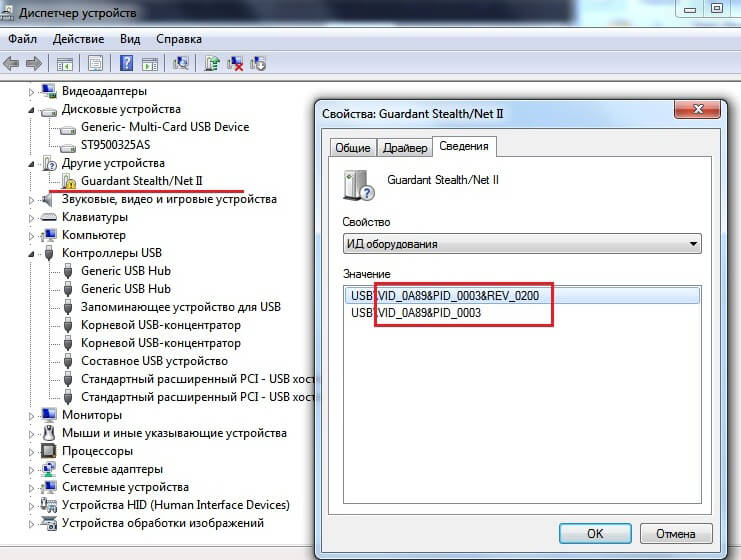Click the Системные устройства category icon

(x=49, y=487)
